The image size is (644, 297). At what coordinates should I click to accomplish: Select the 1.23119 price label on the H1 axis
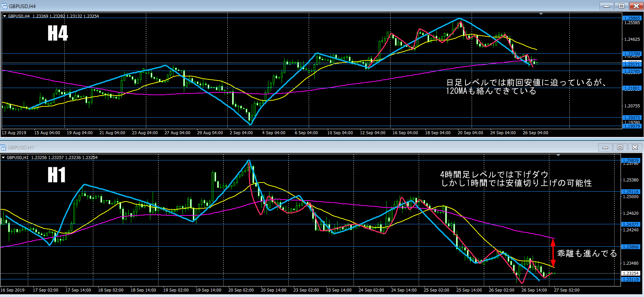pyautogui.click(x=631, y=279)
